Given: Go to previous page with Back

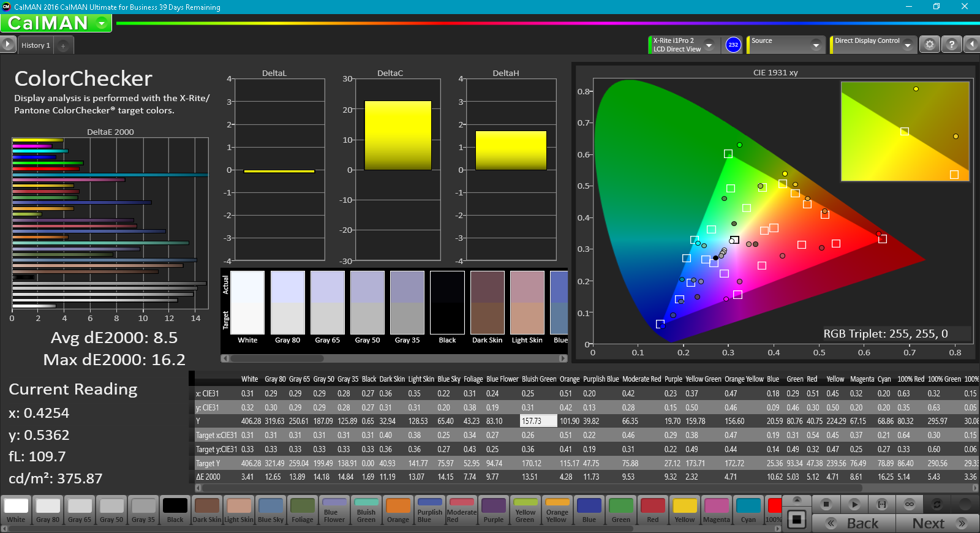Looking at the screenshot, I should (854, 523).
